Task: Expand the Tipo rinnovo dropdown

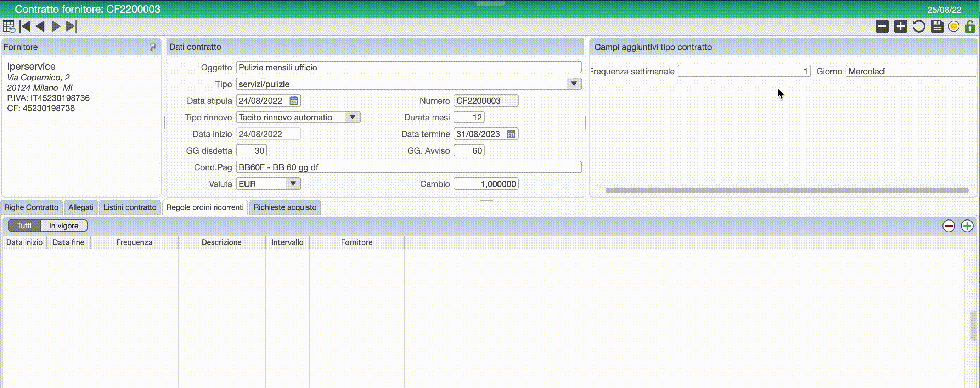Action: (352, 118)
